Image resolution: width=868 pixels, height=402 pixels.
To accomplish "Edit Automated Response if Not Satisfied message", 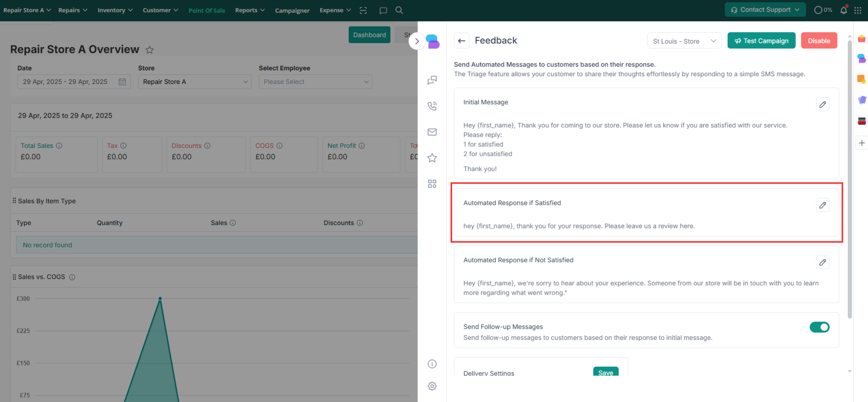I will tap(822, 262).
